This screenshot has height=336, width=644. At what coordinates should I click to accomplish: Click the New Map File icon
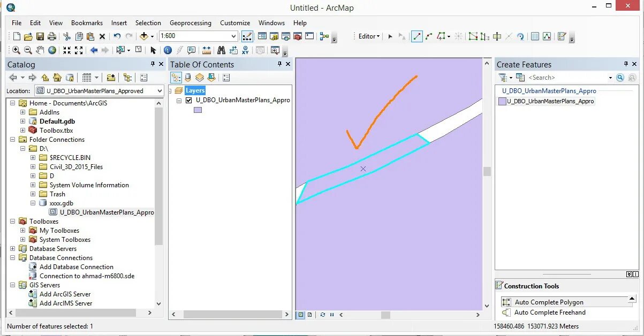tap(17, 36)
